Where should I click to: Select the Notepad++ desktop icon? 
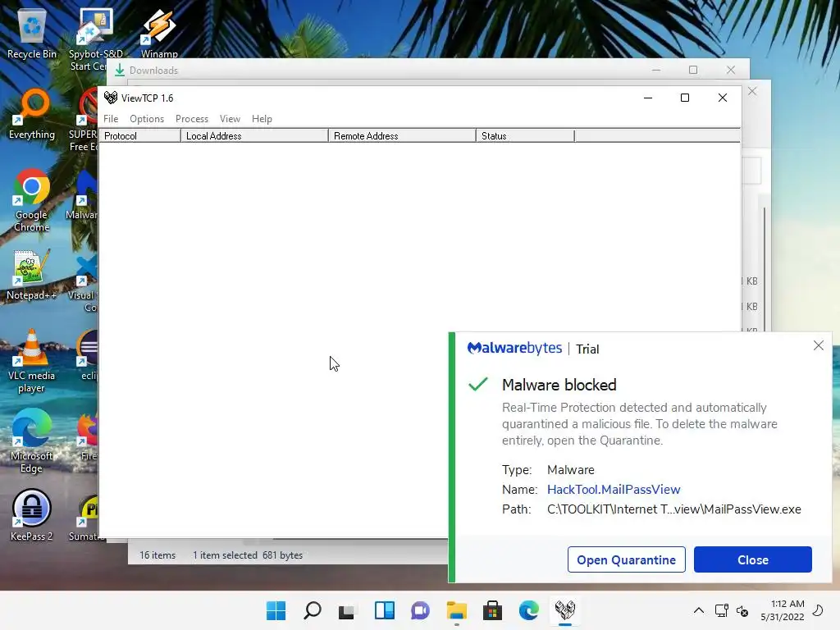[x=32, y=275]
